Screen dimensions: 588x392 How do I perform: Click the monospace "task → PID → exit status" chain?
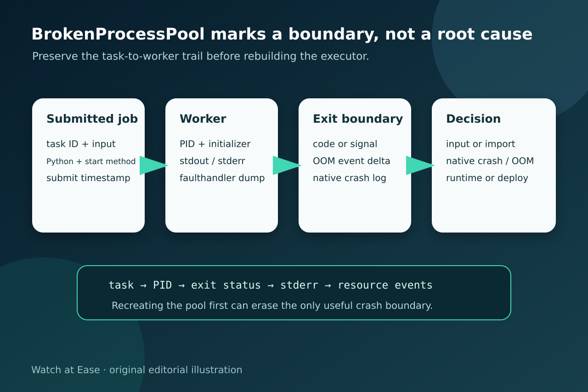(x=271, y=285)
